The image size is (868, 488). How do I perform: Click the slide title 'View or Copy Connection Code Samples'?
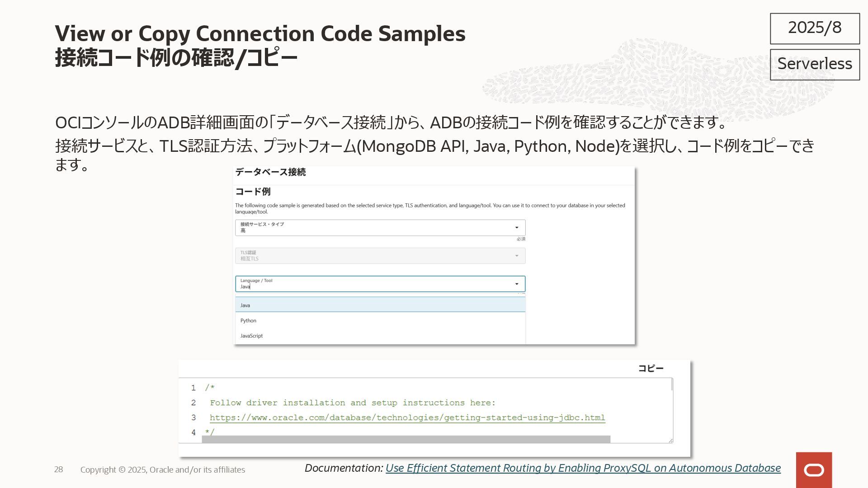[x=260, y=33]
